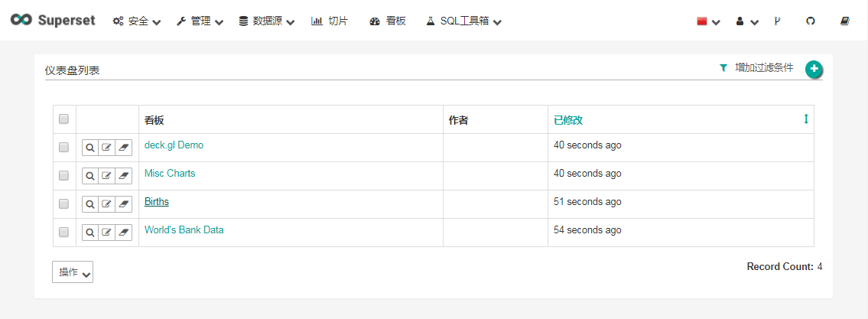Viewport: 868px width, 319px height.
Task: Check the deck.gl Demo row checkbox
Action: [x=63, y=148]
